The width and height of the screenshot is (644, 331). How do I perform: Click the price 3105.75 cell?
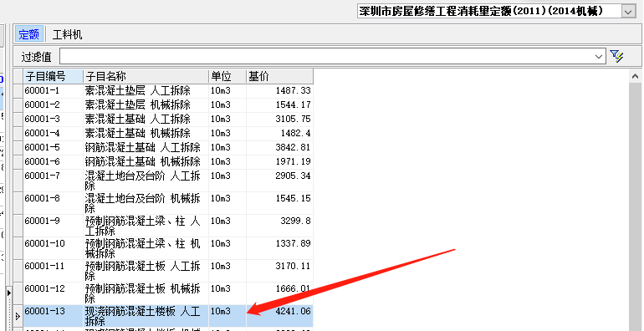tap(279, 119)
